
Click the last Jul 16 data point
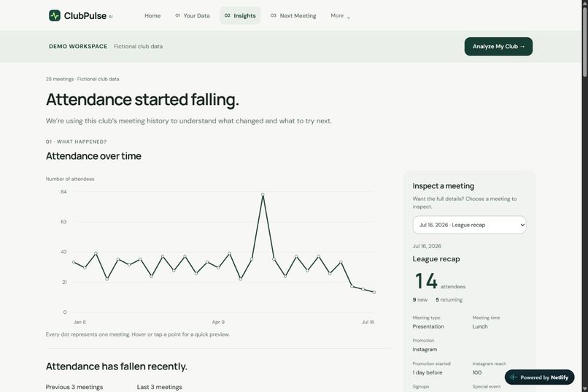[374, 292]
